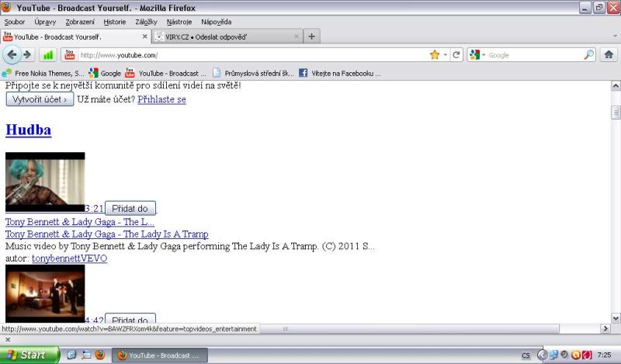This screenshot has width=621, height=364.
Task: Click the horizontal scrollbar thumb
Action: [285, 328]
